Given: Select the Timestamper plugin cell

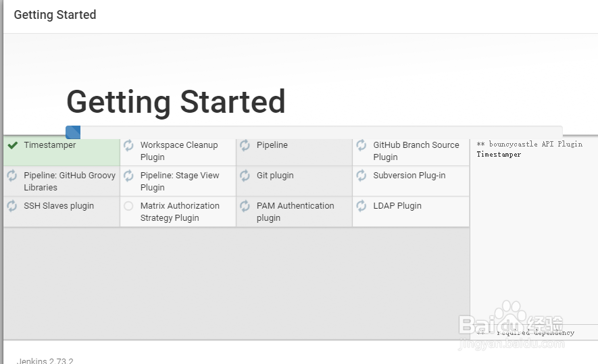Looking at the screenshot, I should pyautogui.click(x=61, y=152).
